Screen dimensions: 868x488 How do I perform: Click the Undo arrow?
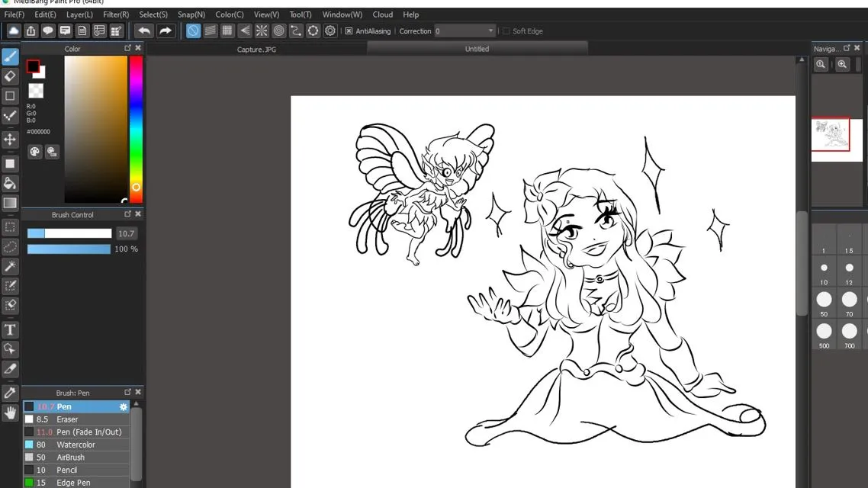click(144, 31)
